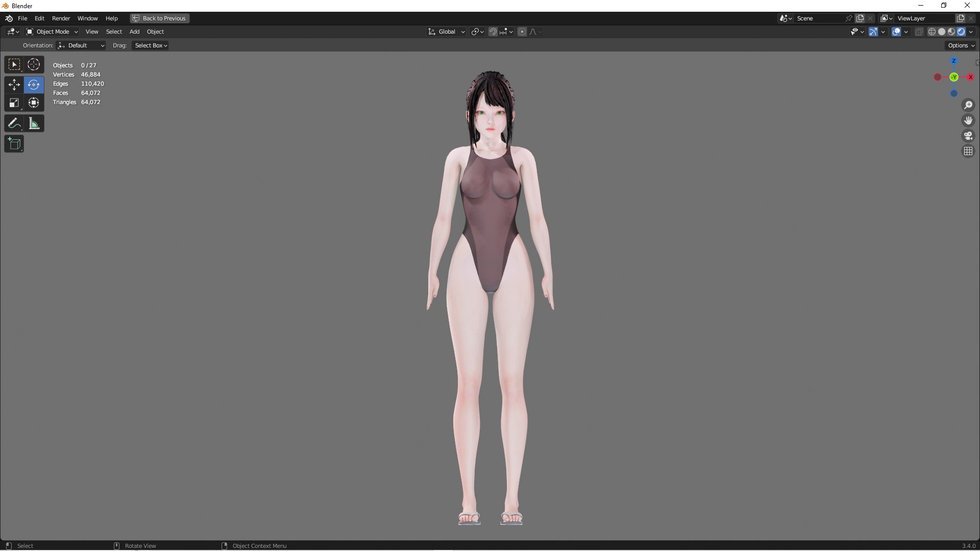This screenshot has width=980, height=551.
Task: Toggle viewport gizmos visibility
Action: (x=873, y=32)
